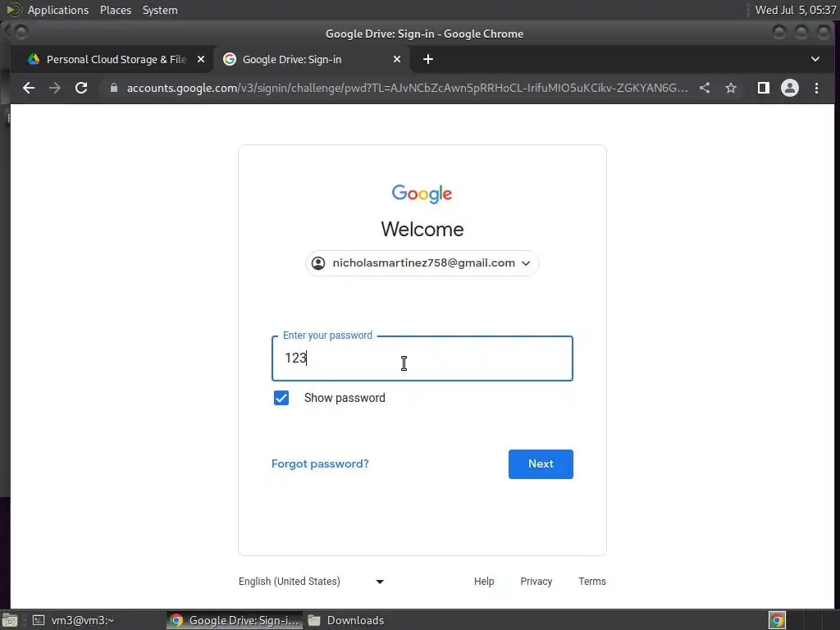This screenshot has height=630, width=840.
Task: Click the Welcome heading text
Action: pyautogui.click(x=422, y=230)
